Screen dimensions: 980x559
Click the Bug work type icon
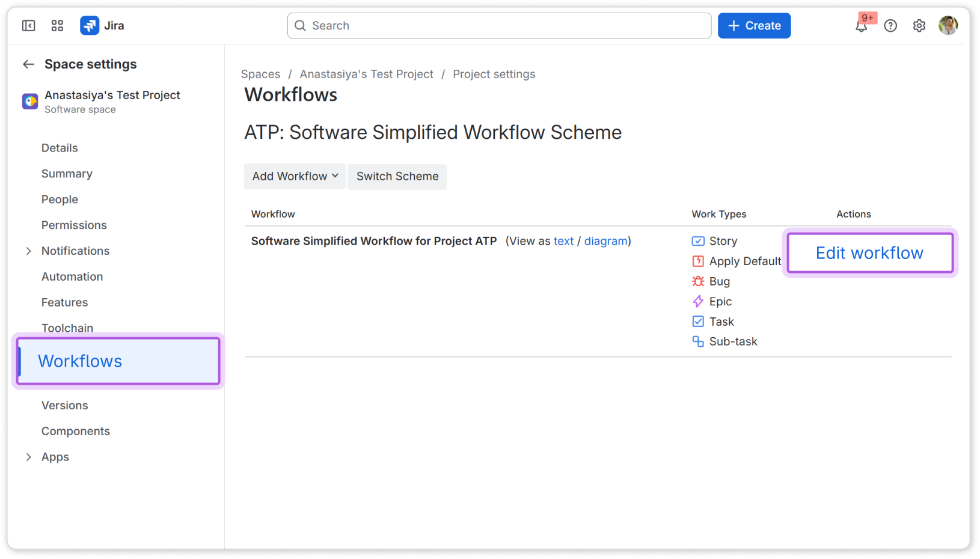[x=698, y=281]
